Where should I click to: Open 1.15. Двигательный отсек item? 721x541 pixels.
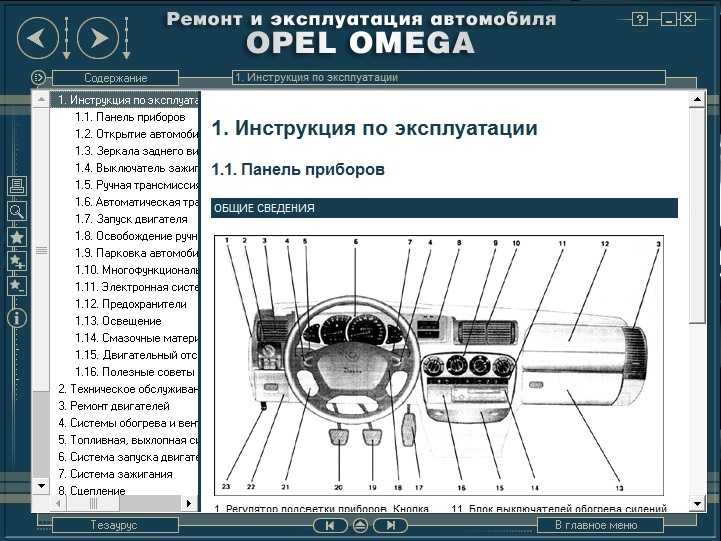[137, 355]
